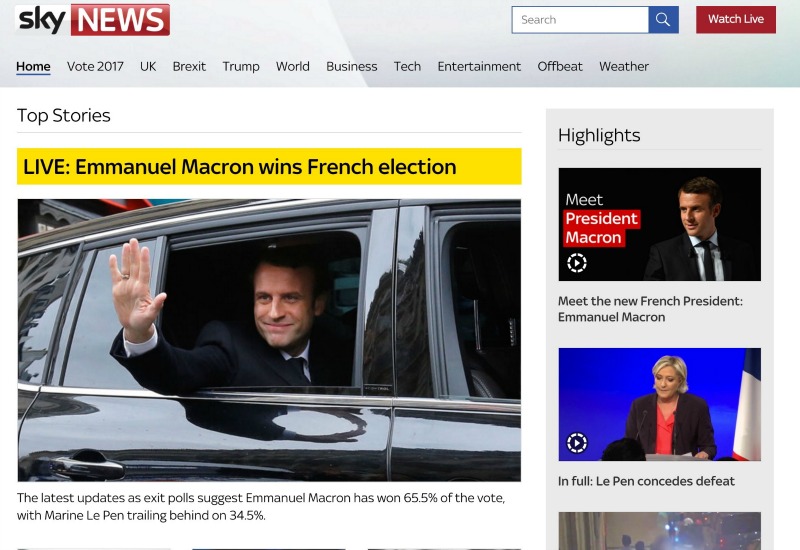Go to the Entertainment section

click(479, 66)
